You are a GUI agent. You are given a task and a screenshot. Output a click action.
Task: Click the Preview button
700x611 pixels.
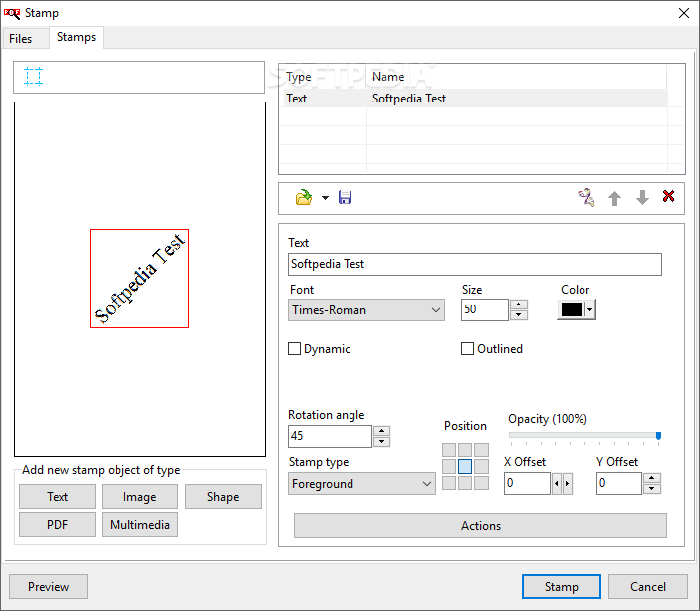[x=48, y=586]
